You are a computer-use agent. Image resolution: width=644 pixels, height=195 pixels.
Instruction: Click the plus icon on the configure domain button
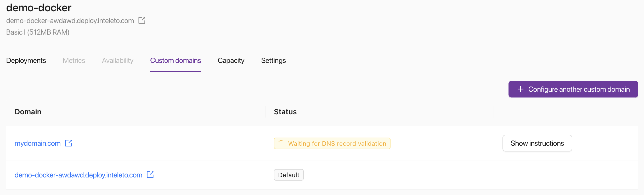[521, 89]
